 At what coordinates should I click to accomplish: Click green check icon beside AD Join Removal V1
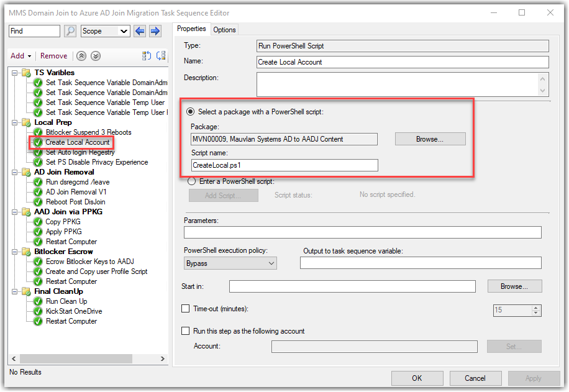point(38,192)
